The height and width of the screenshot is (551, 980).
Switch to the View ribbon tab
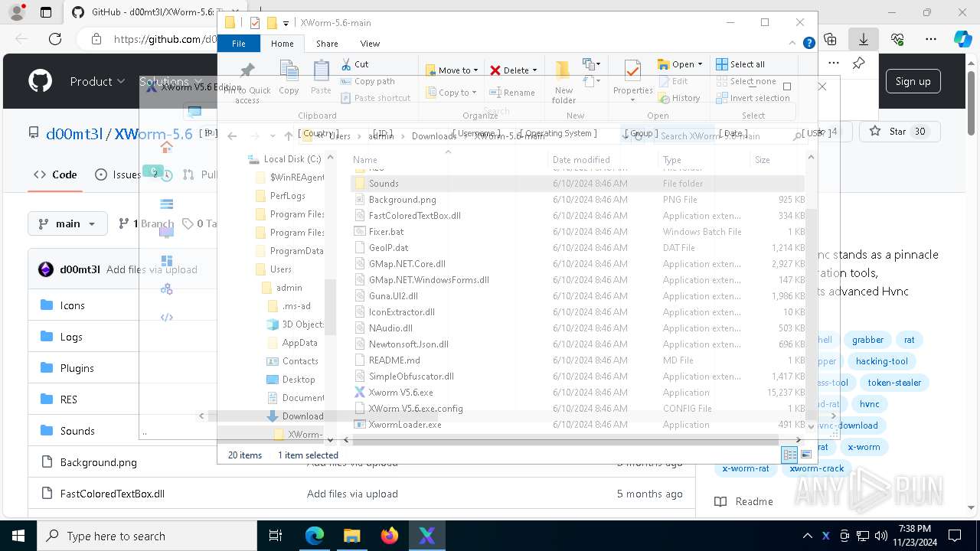[x=370, y=44]
